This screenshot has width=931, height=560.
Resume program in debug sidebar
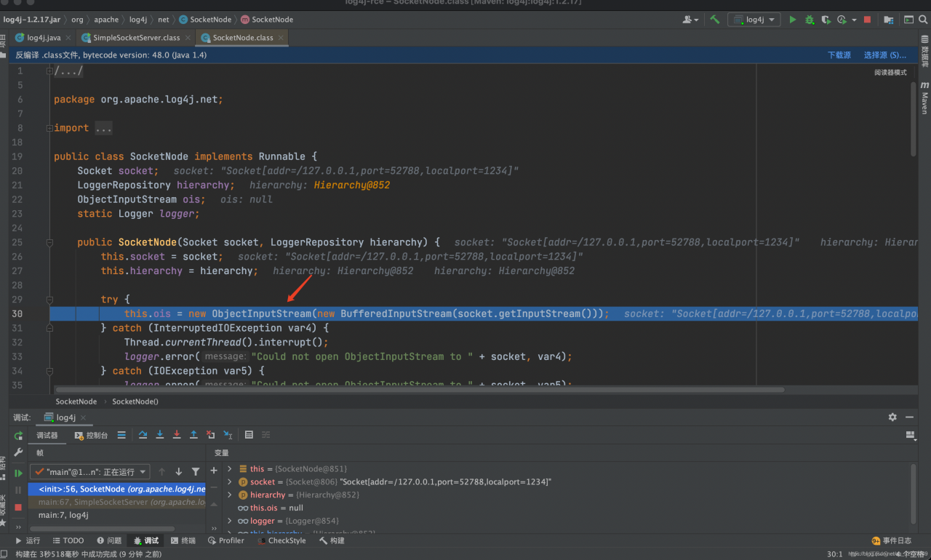coord(18,473)
